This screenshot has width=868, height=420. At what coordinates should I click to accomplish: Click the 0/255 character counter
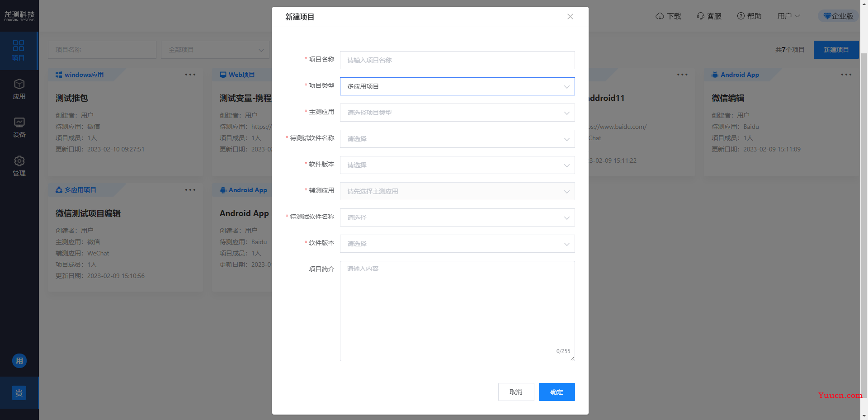[x=563, y=351]
